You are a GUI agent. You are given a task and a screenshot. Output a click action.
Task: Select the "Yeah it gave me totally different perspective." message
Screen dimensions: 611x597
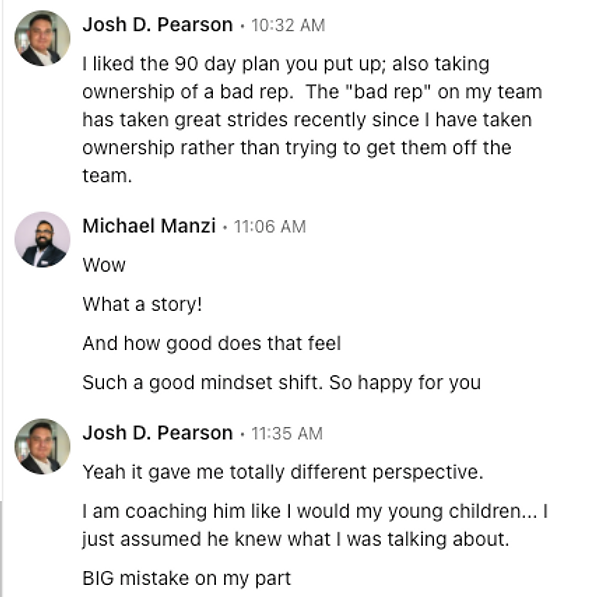point(282,470)
